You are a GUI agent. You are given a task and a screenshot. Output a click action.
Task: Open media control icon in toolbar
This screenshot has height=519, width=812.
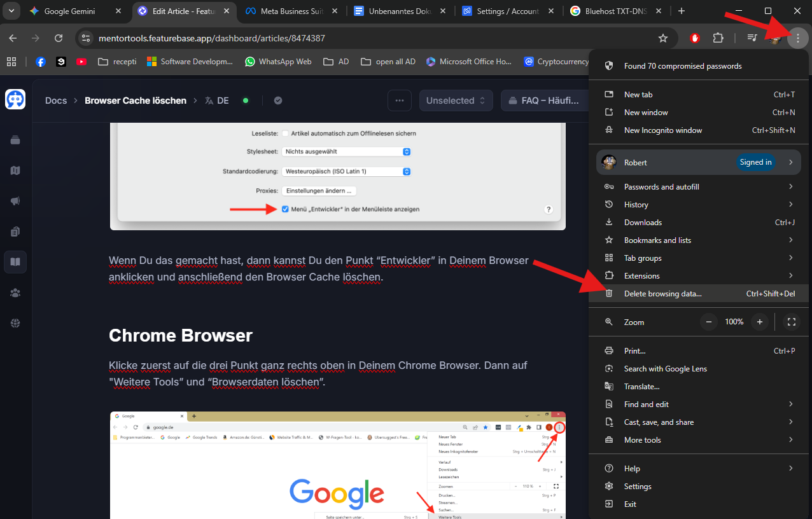752,38
